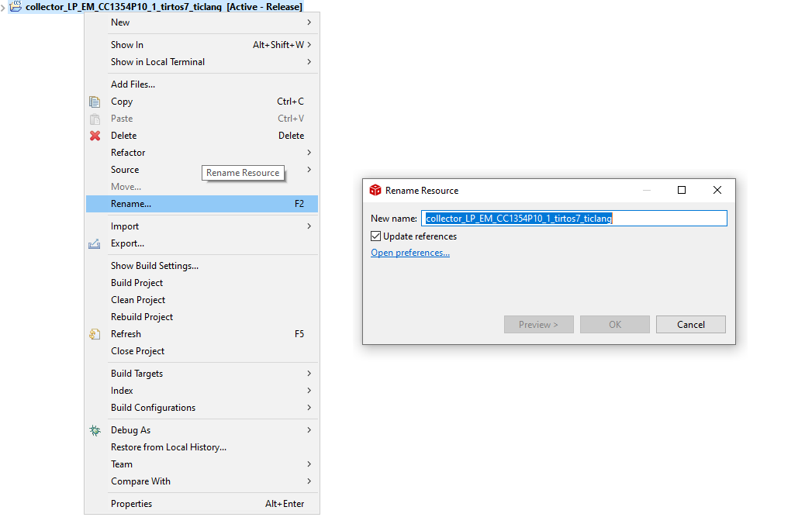
Task: Open the preferences link in dialog
Action: tap(410, 253)
